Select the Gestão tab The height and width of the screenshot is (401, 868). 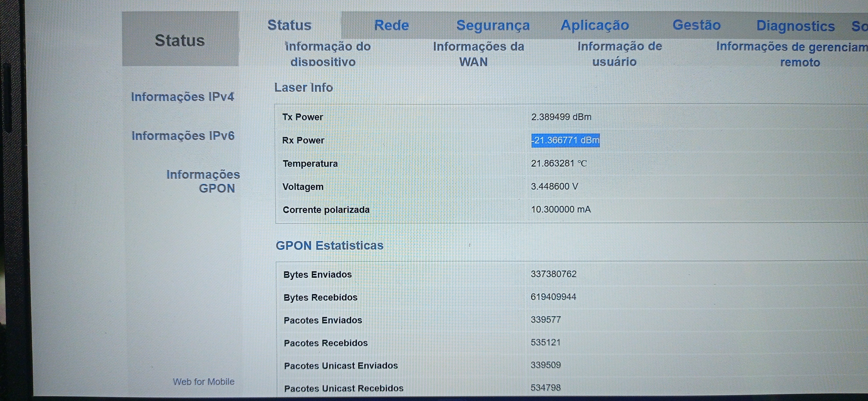(696, 25)
